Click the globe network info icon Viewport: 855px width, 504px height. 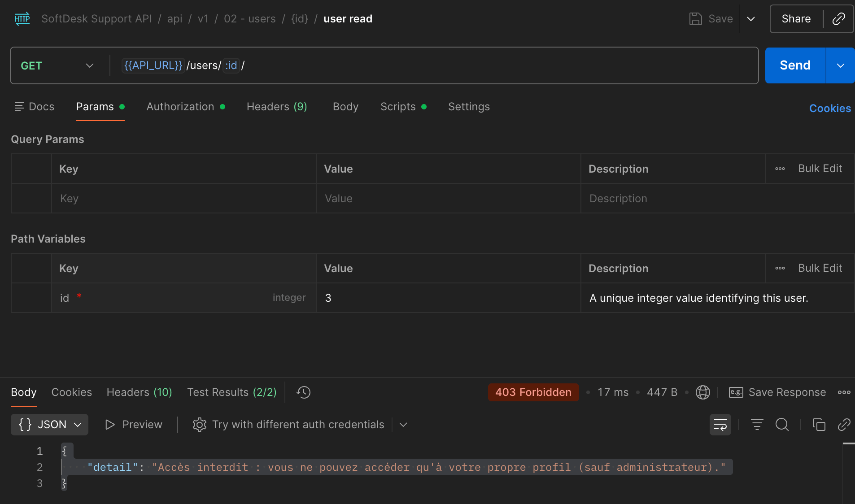point(702,392)
